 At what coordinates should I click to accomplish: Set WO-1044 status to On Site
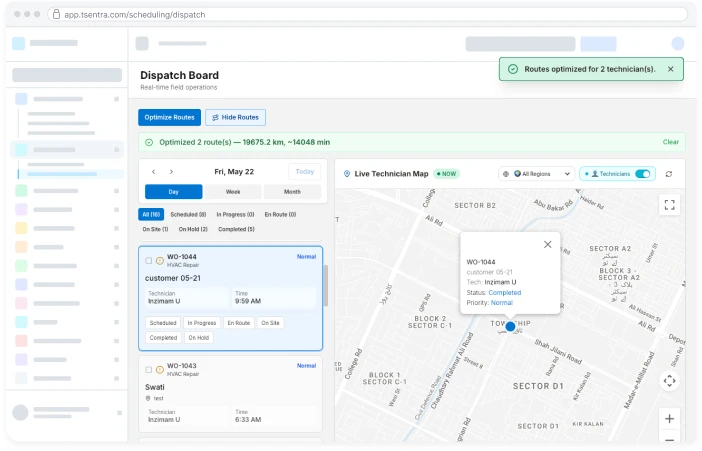point(270,323)
